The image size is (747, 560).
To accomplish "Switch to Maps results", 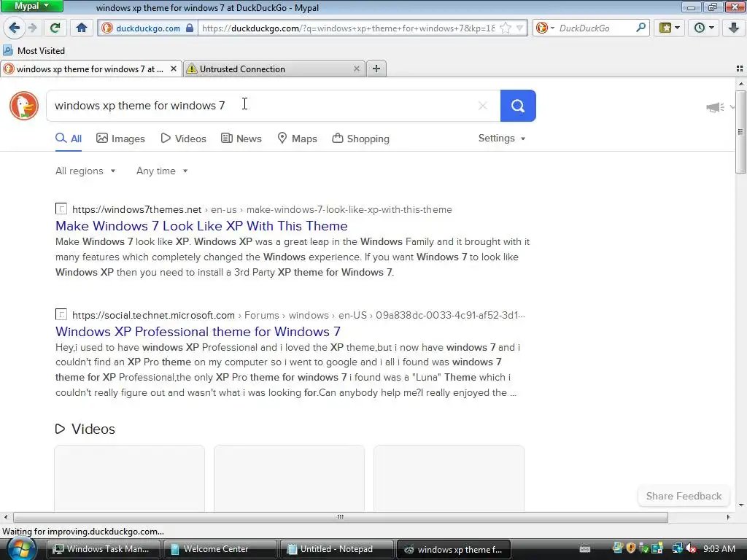I will (298, 139).
